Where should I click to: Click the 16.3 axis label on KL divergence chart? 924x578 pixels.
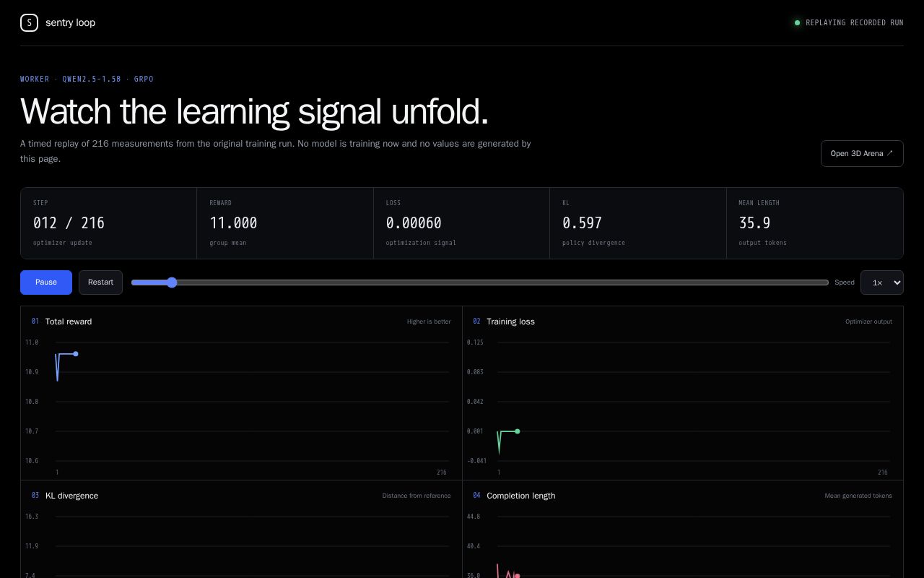click(32, 517)
